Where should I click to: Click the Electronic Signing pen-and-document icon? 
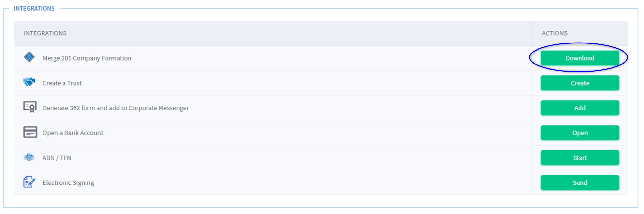29,182
